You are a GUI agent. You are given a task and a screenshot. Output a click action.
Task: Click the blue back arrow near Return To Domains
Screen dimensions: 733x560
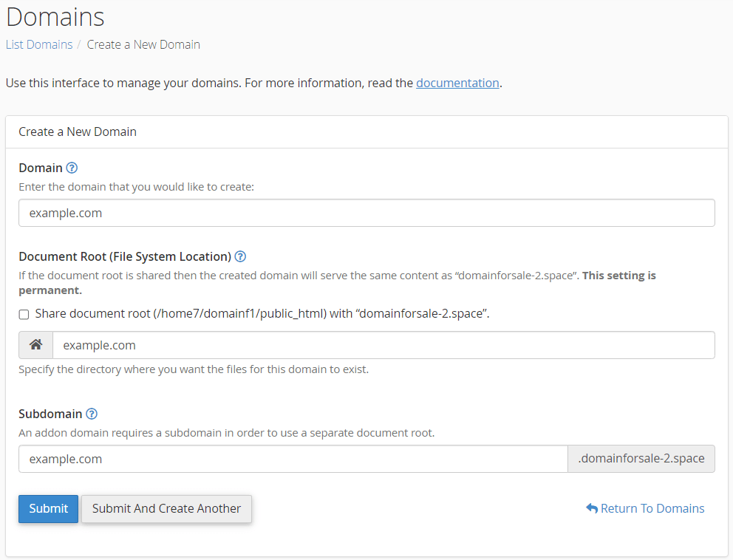click(x=591, y=508)
